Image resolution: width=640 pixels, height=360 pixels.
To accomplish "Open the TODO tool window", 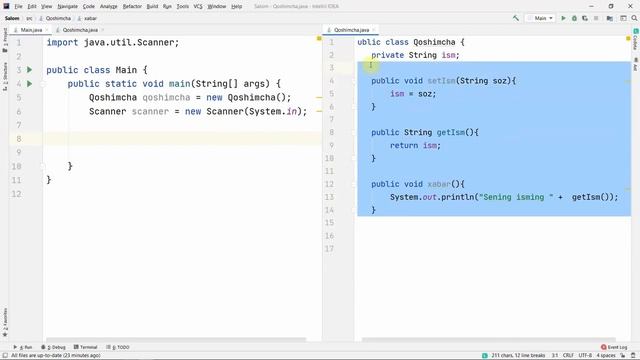I will click(x=118, y=347).
